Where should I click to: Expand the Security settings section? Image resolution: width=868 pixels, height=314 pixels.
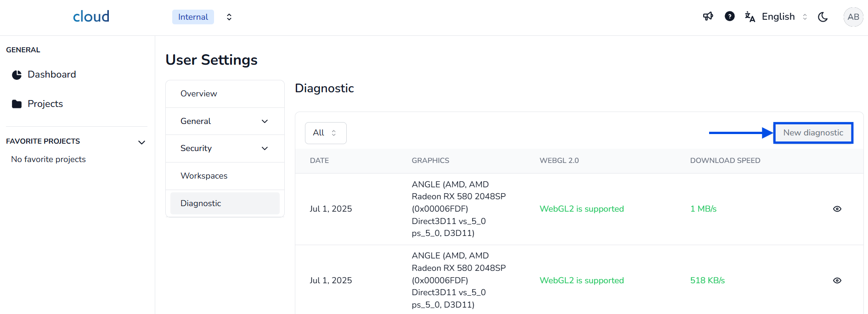[x=265, y=148]
